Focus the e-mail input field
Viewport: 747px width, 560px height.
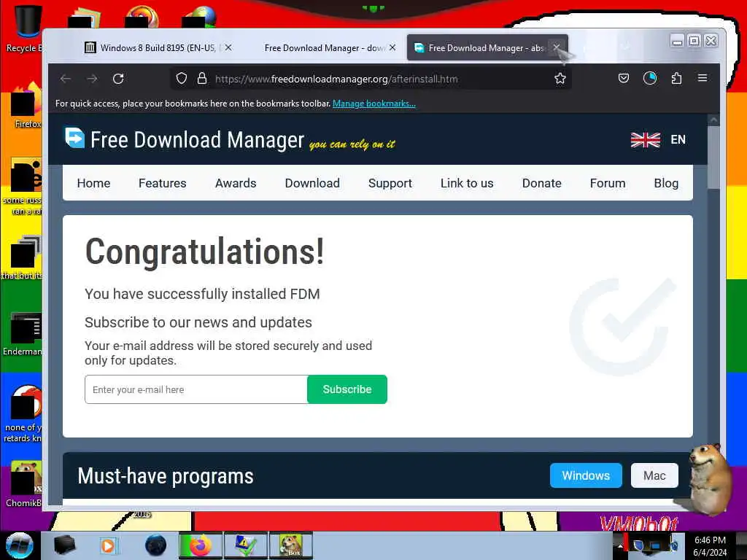196,389
